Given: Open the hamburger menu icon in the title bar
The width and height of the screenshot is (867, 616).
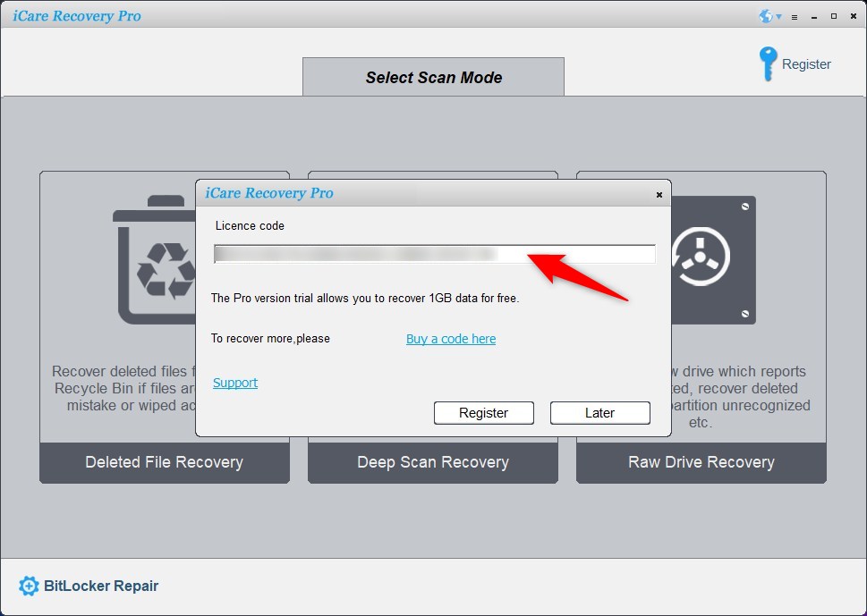Looking at the screenshot, I should point(795,17).
